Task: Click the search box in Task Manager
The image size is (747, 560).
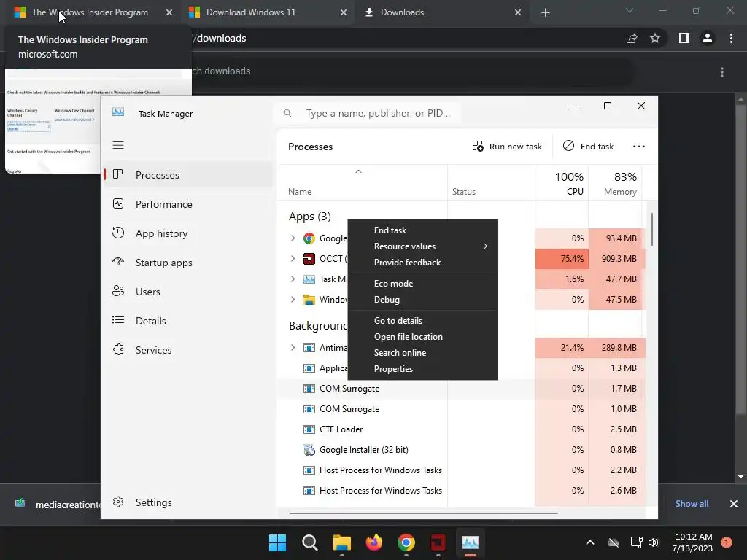Action: click(x=368, y=113)
